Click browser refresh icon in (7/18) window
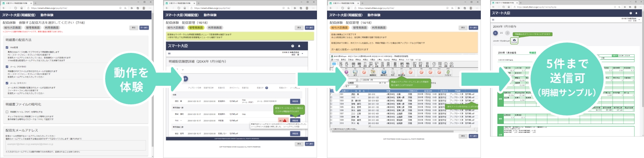Image resolution: width=644 pixels, height=158 pixels. point(16,8)
